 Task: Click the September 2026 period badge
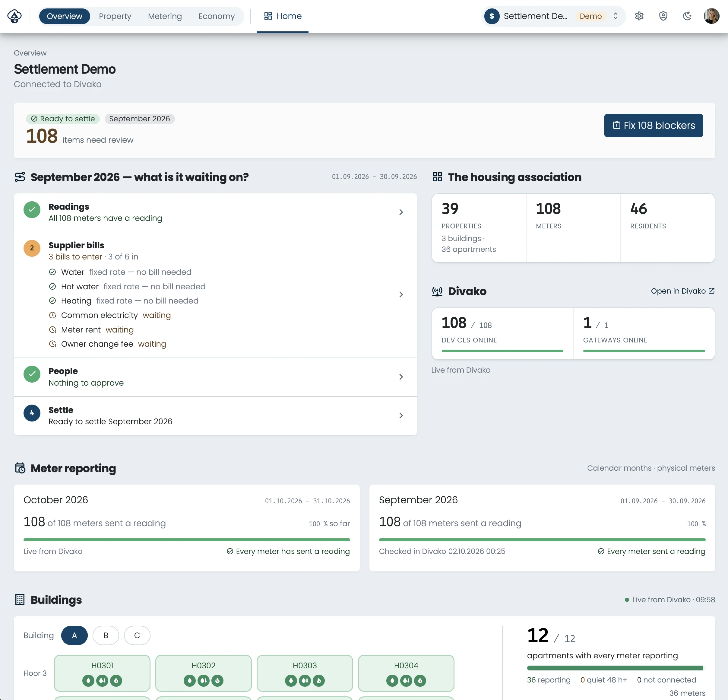coord(139,119)
